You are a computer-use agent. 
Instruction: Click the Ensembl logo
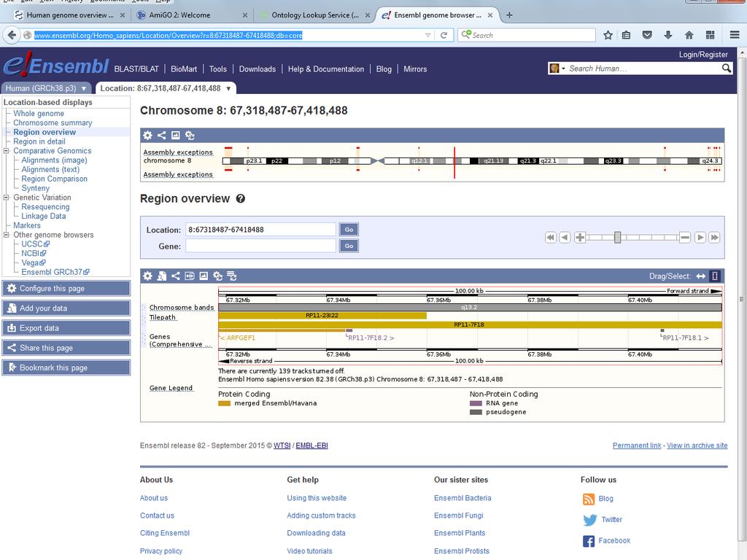click(x=56, y=65)
